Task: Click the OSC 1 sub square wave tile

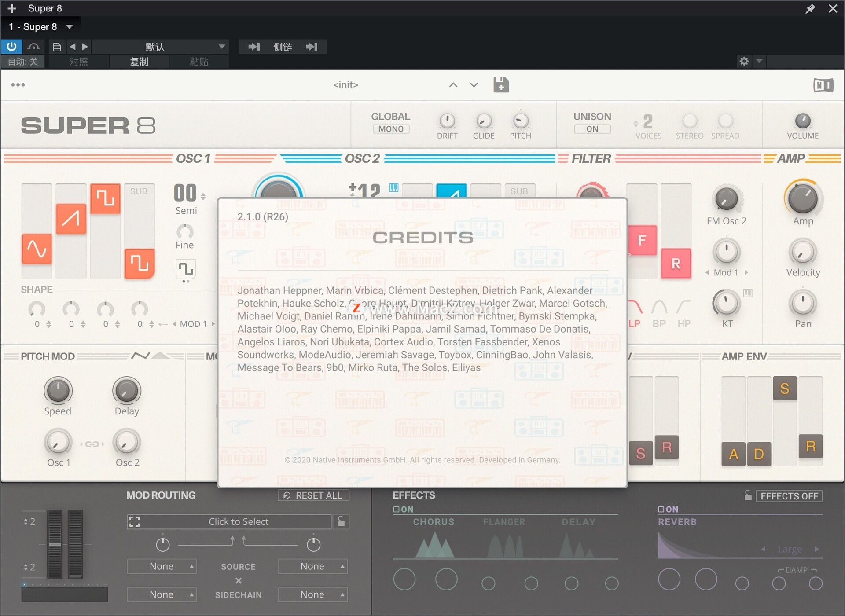Action: (140, 264)
